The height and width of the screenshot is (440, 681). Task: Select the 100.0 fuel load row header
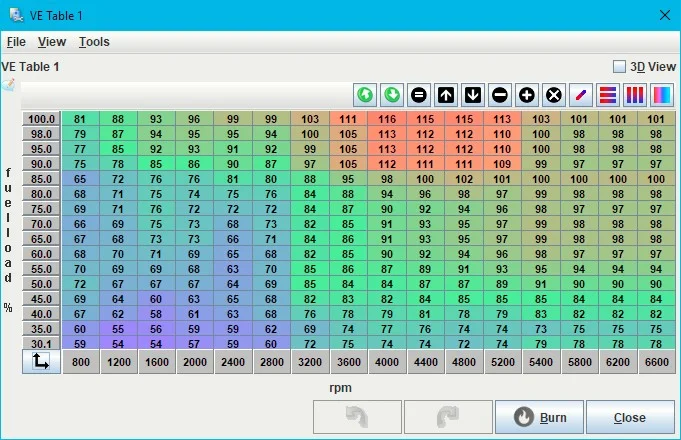(x=41, y=119)
